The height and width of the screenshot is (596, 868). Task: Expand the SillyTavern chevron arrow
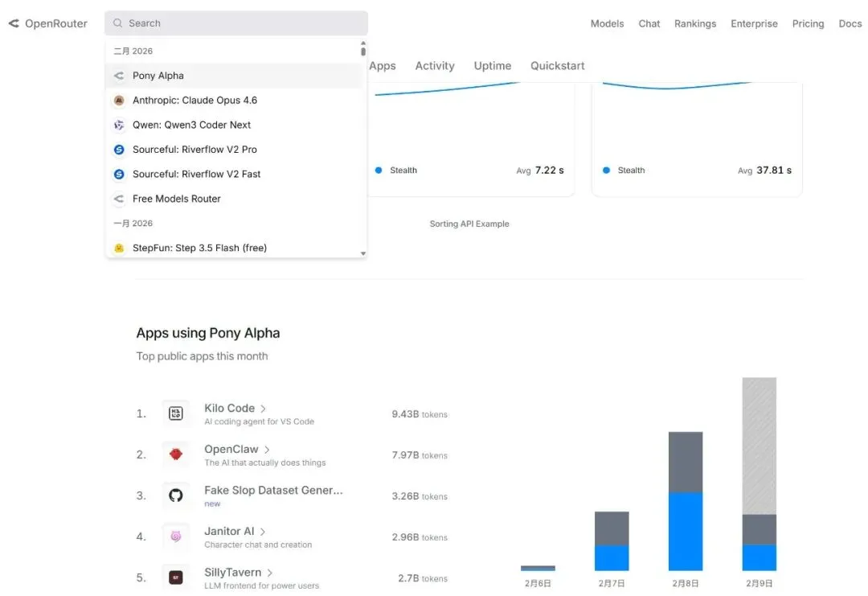(x=269, y=573)
